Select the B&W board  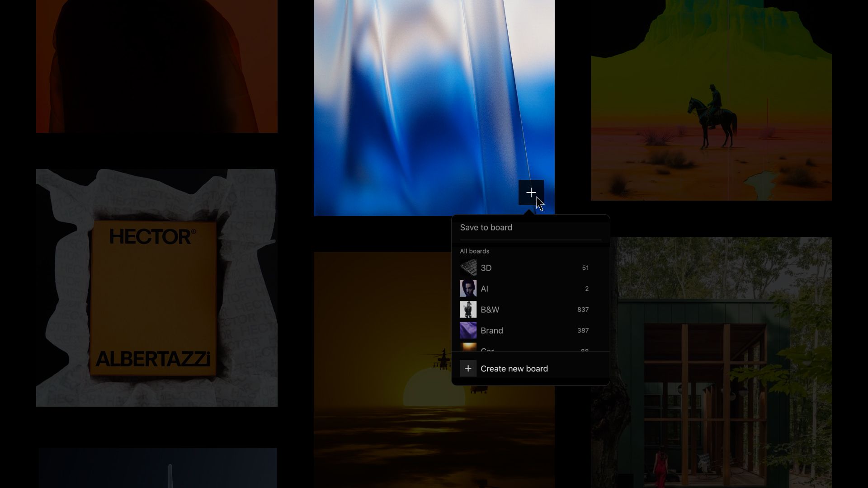point(530,310)
